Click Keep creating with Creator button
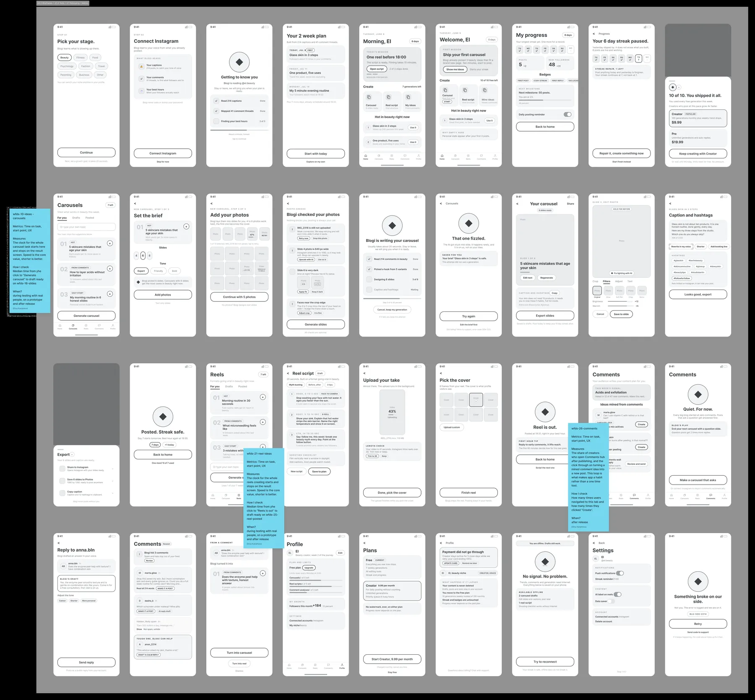Screen dimensions: 755x700 click(698, 154)
